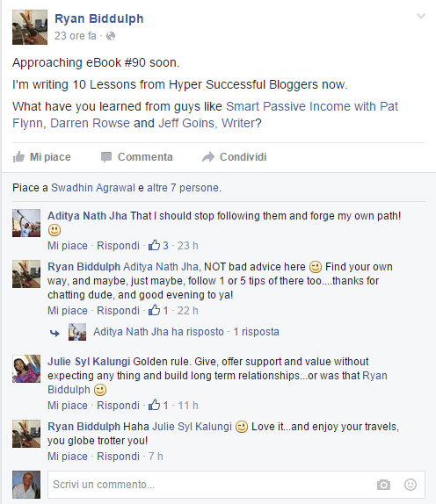Open the post options chevron menu
Screen dimensions: 436x504
pyautogui.click(x=421, y=16)
